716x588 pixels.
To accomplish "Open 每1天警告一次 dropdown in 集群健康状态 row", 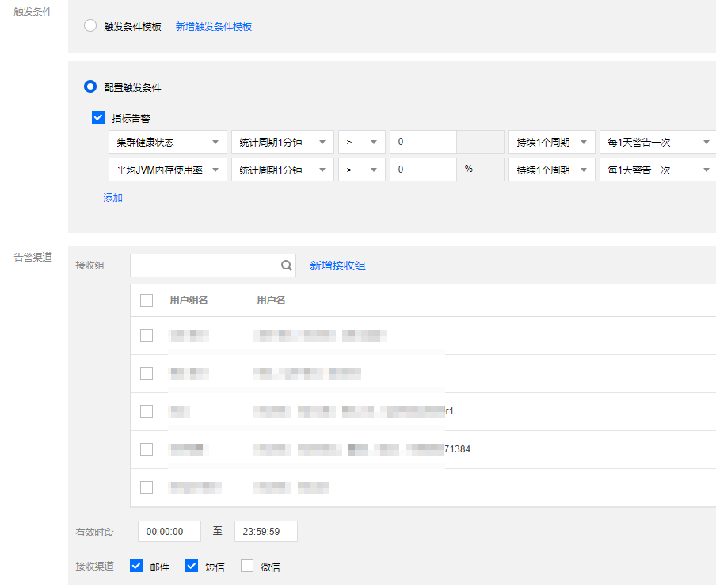I will coord(657,142).
